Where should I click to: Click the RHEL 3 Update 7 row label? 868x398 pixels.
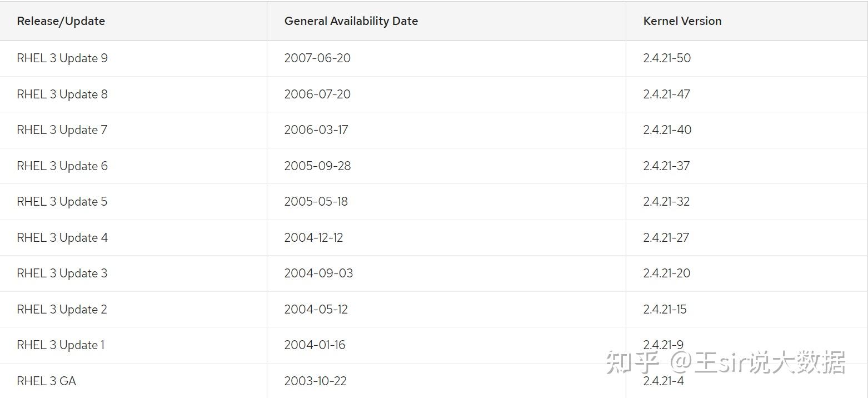click(62, 130)
